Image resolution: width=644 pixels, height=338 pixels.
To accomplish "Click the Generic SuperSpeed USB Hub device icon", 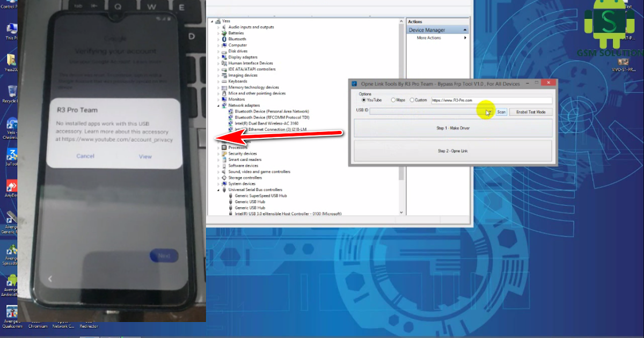I will (x=231, y=196).
